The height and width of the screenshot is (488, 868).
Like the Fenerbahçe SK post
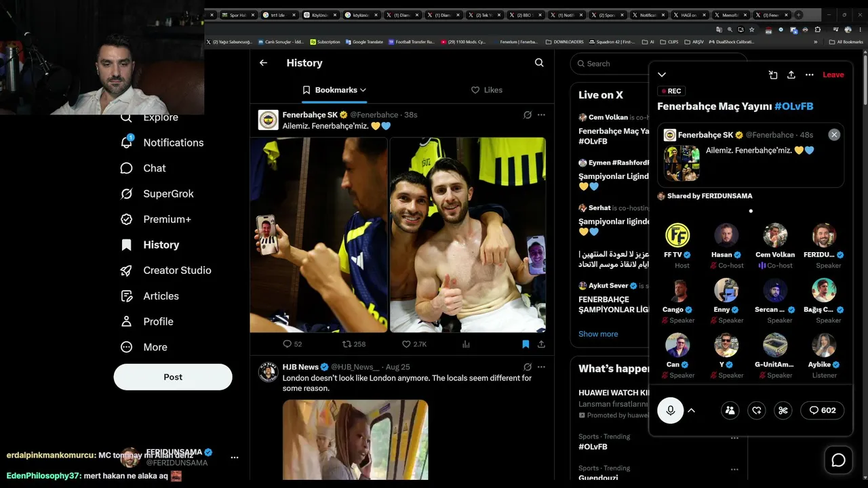(414, 344)
